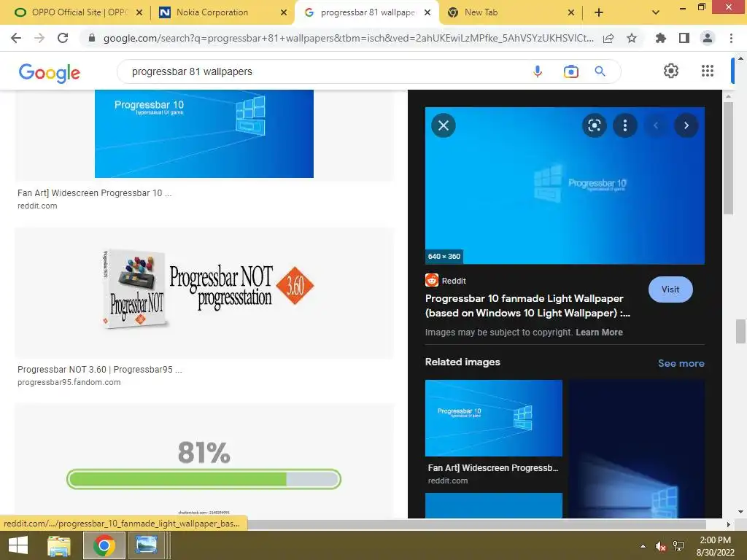Image resolution: width=747 pixels, height=560 pixels.
Task: Open the Google apps grid
Action: tap(708, 71)
